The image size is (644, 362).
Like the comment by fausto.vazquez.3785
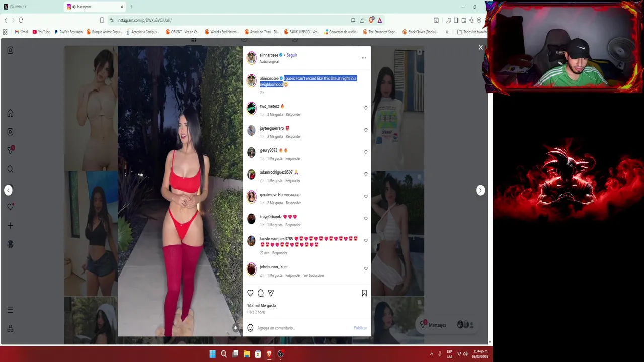[366, 240]
